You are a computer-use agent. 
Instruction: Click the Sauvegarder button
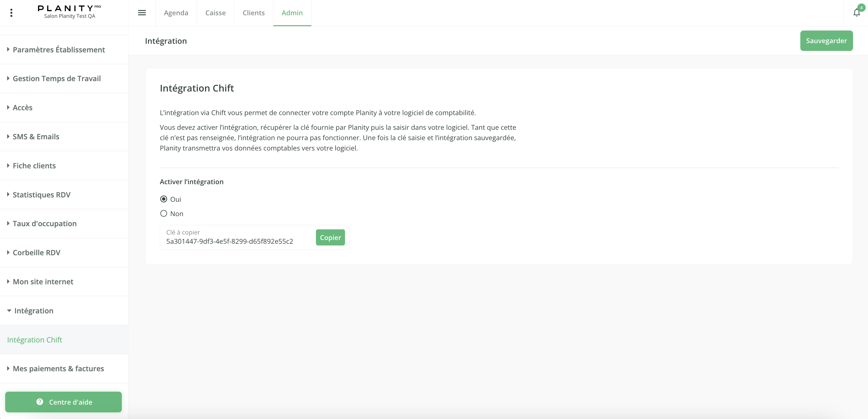click(826, 41)
